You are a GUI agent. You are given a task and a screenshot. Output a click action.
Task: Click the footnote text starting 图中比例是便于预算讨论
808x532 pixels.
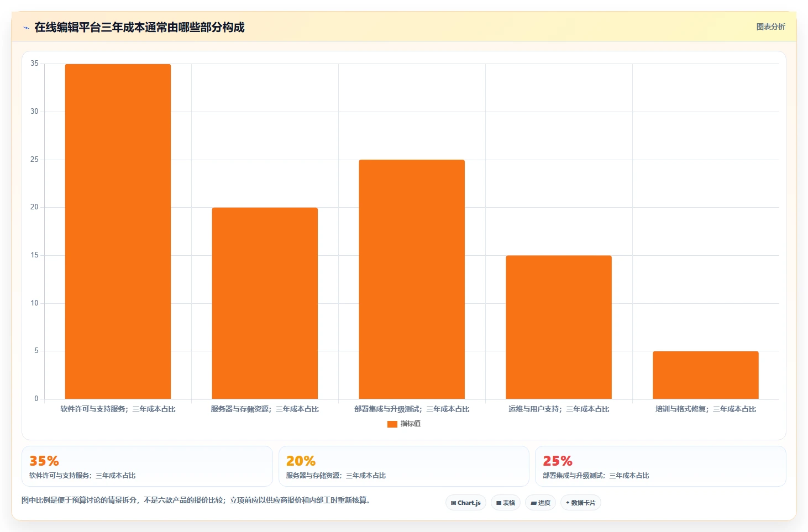click(x=196, y=501)
